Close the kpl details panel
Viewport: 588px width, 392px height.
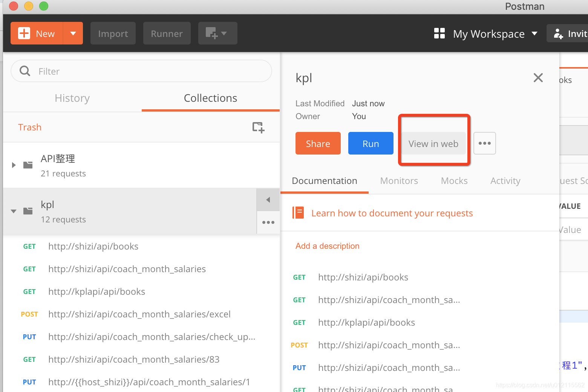click(538, 78)
